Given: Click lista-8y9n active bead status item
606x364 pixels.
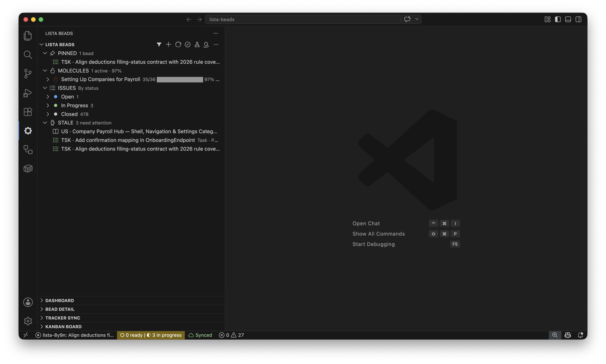Looking at the screenshot, I should pyautogui.click(x=74, y=335).
